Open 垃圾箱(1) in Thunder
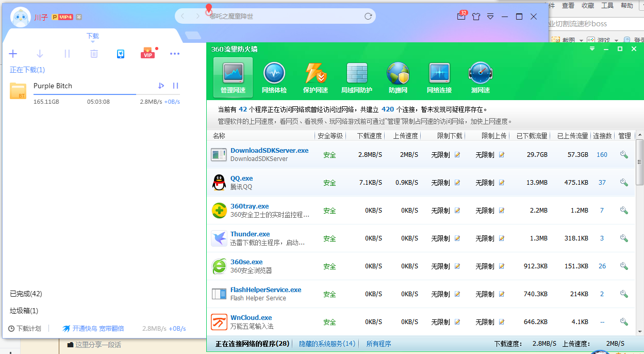 24,311
